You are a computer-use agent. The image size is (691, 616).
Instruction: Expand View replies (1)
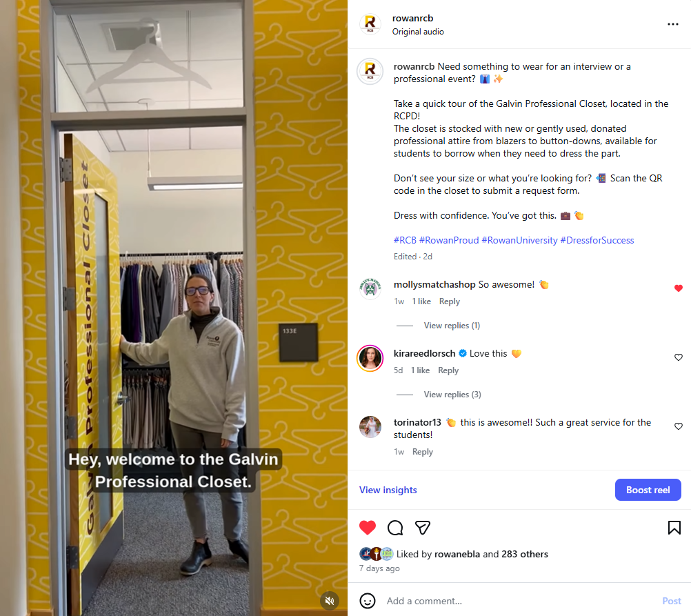pos(452,326)
